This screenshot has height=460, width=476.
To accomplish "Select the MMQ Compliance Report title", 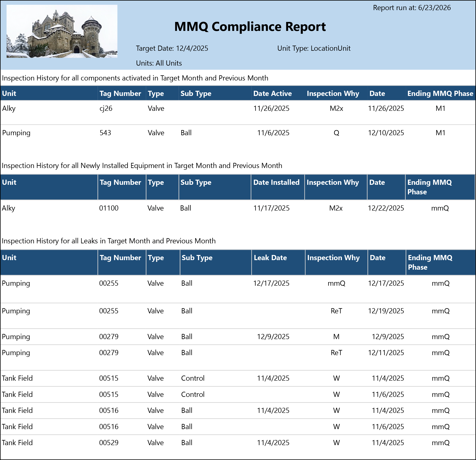I will click(x=250, y=27).
